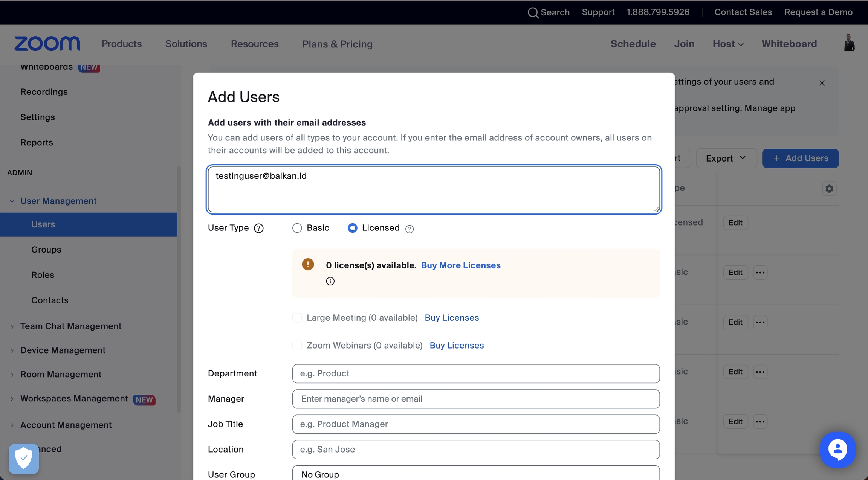Click the privacy shield badge icon
Screen dimensions: 868x480
coord(24,458)
